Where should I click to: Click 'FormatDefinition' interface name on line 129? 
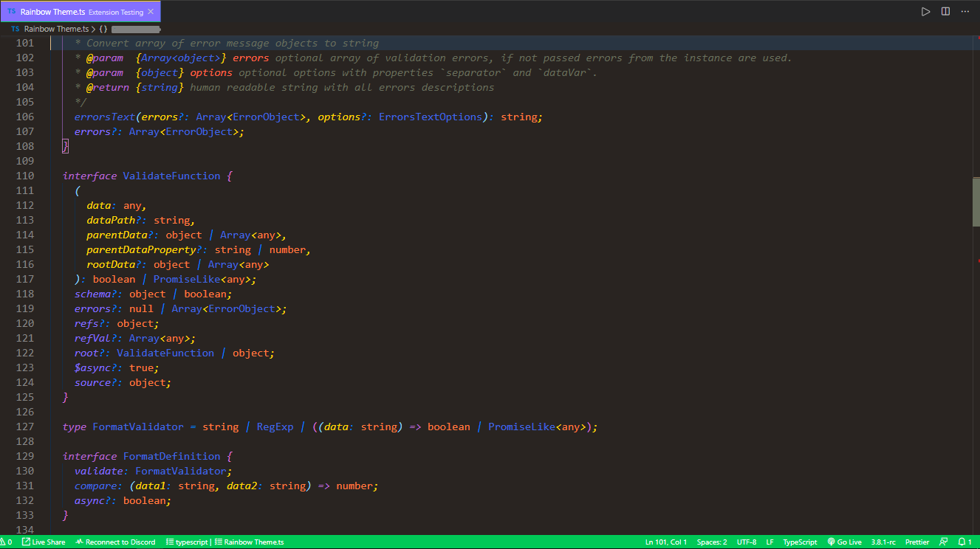coord(171,456)
